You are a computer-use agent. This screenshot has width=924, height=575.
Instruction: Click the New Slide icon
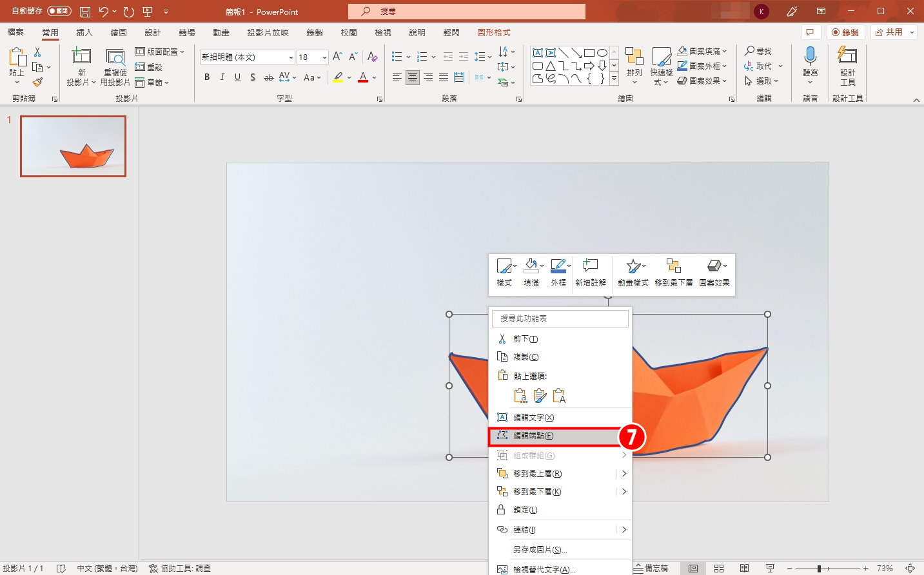[81, 56]
